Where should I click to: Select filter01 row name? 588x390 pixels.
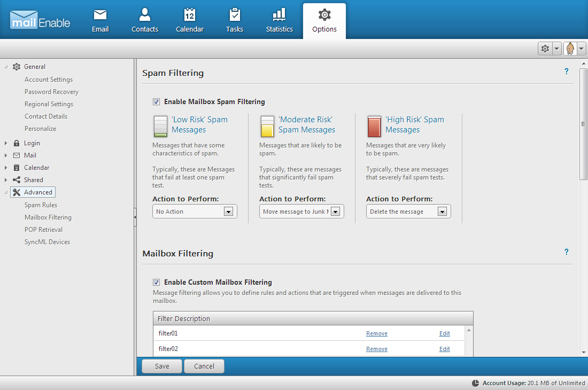point(168,333)
